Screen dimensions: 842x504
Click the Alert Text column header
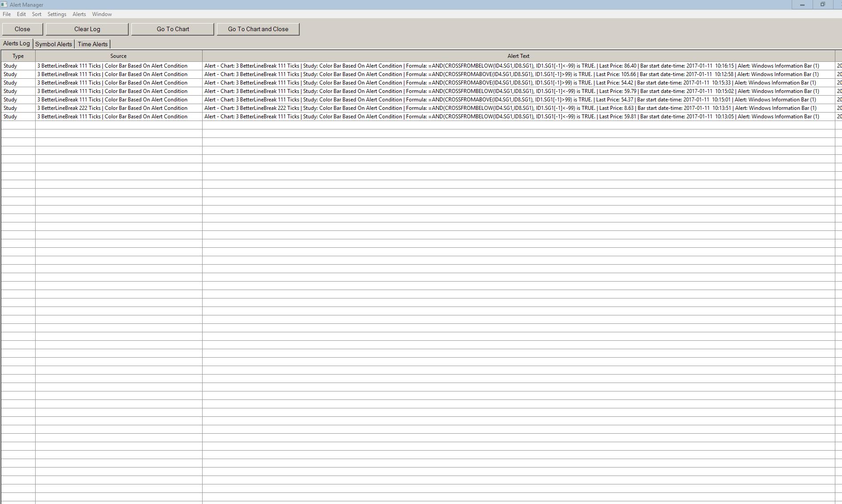518,56
